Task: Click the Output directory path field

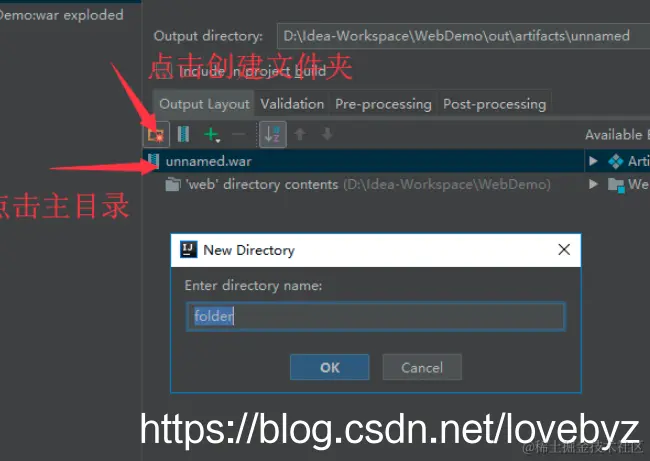Action: 463,36
